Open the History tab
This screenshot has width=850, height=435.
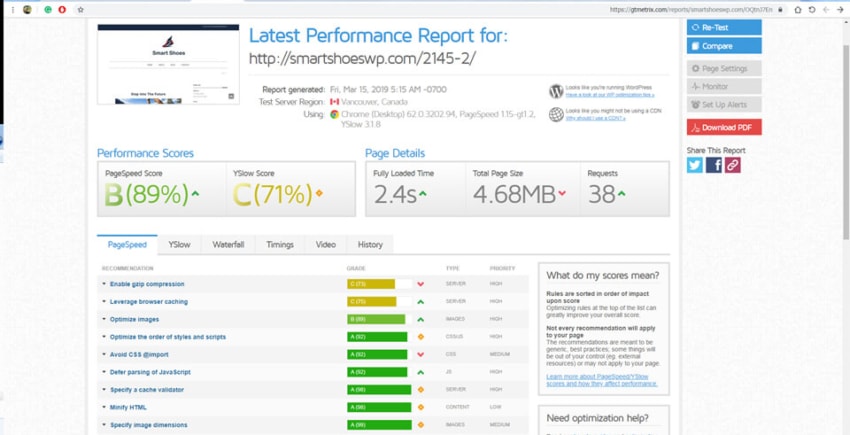(x=370, y=245)
